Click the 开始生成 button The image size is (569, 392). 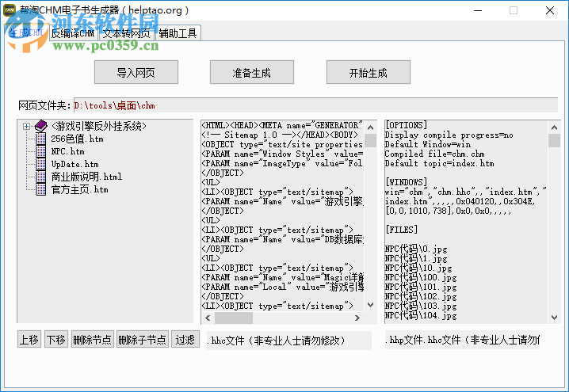[369, 72]
